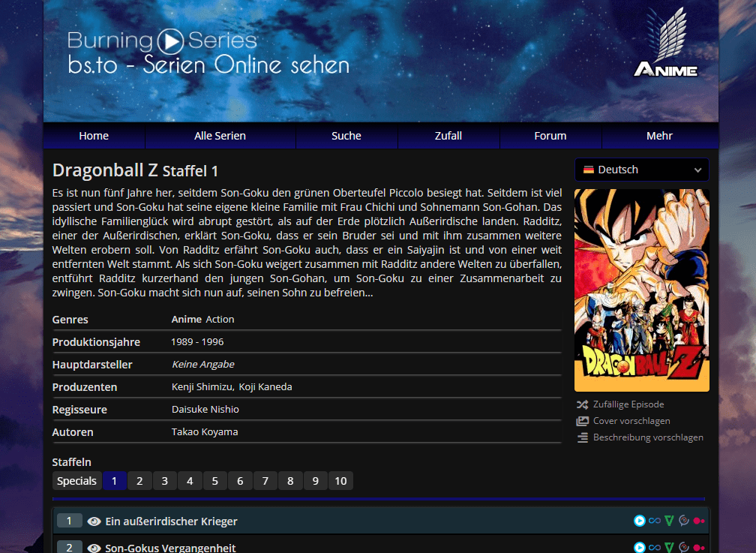
Task: Click the Action genre link
Action: (220, 320)
